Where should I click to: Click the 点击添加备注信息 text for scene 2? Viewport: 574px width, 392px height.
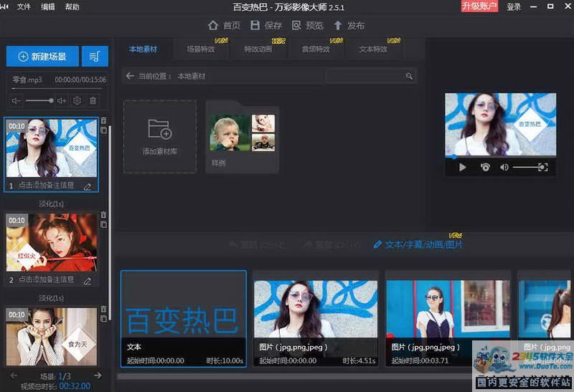pos(46,279)
